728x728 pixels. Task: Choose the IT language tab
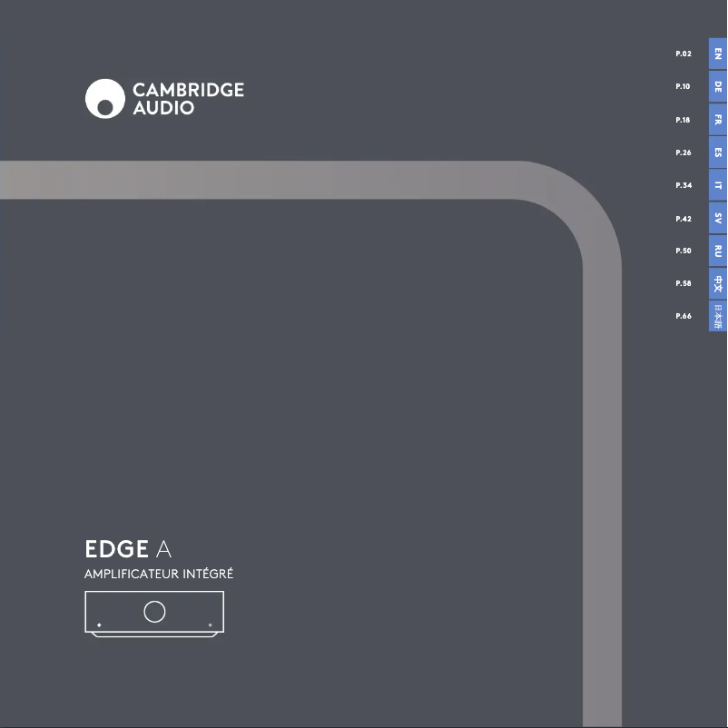[717, 185]
